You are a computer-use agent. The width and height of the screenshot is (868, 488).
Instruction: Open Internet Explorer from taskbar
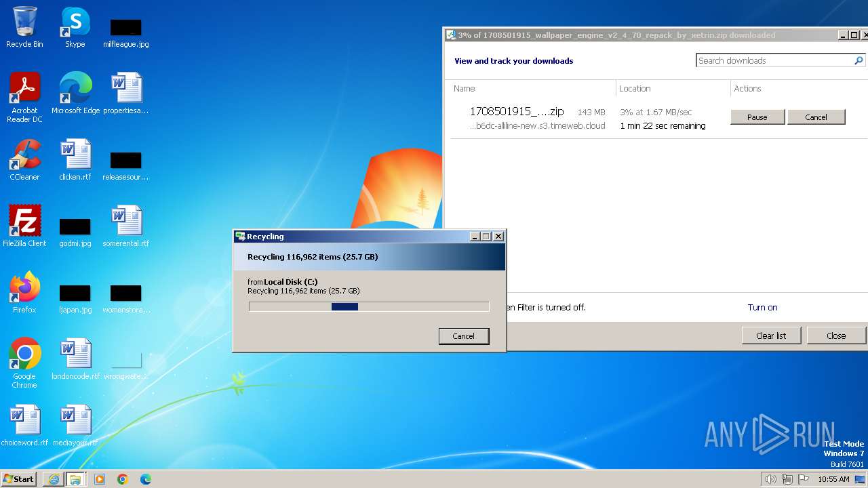(54, 479)
